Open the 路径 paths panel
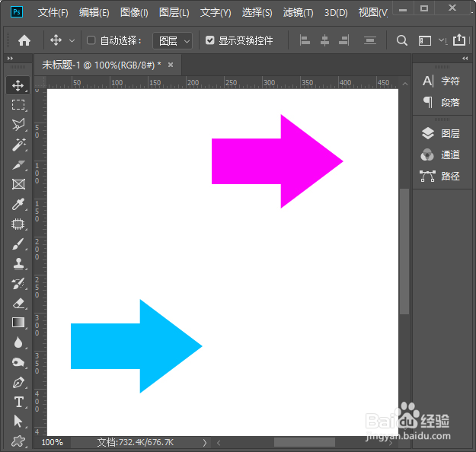Screen dimensions: 476x452 click(440, 176)
